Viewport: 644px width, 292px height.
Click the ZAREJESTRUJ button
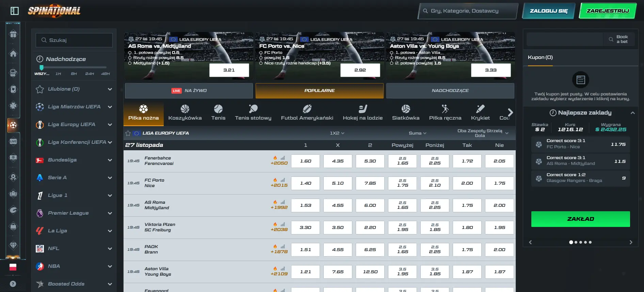point(608,11)
